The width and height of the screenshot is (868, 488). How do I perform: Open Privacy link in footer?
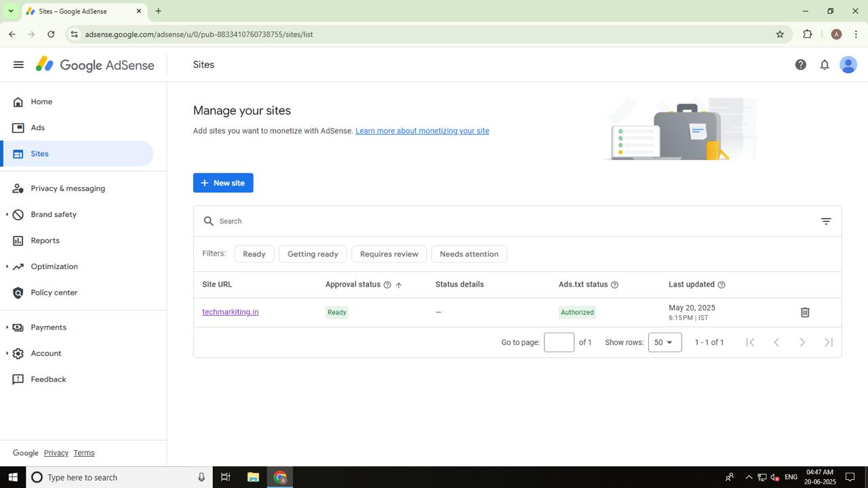(56, 453)
